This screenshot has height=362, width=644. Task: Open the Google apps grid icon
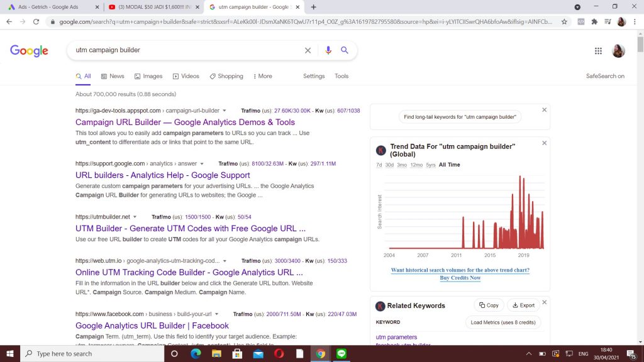(598, 51)
